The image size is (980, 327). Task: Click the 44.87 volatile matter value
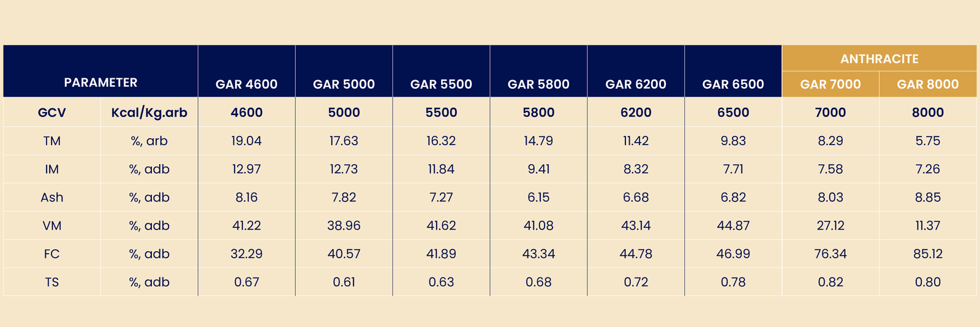tap(733, 225)
